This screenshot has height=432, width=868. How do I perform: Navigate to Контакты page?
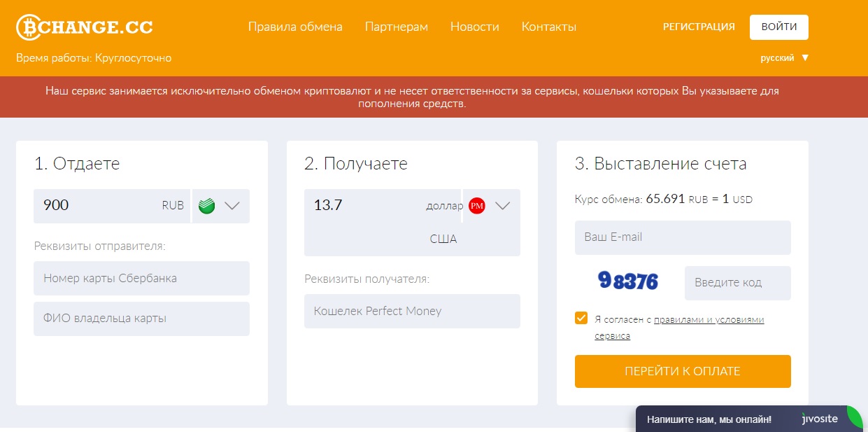(x=548, y=27)
